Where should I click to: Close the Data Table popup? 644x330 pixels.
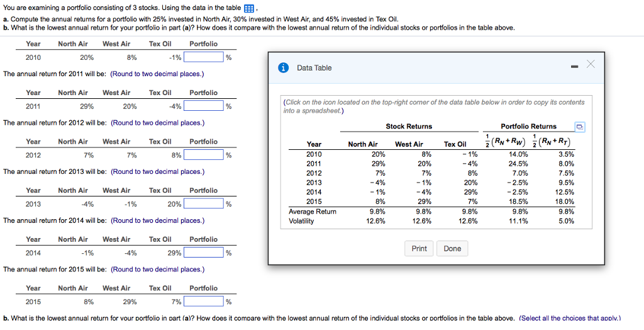pos(589,65)
